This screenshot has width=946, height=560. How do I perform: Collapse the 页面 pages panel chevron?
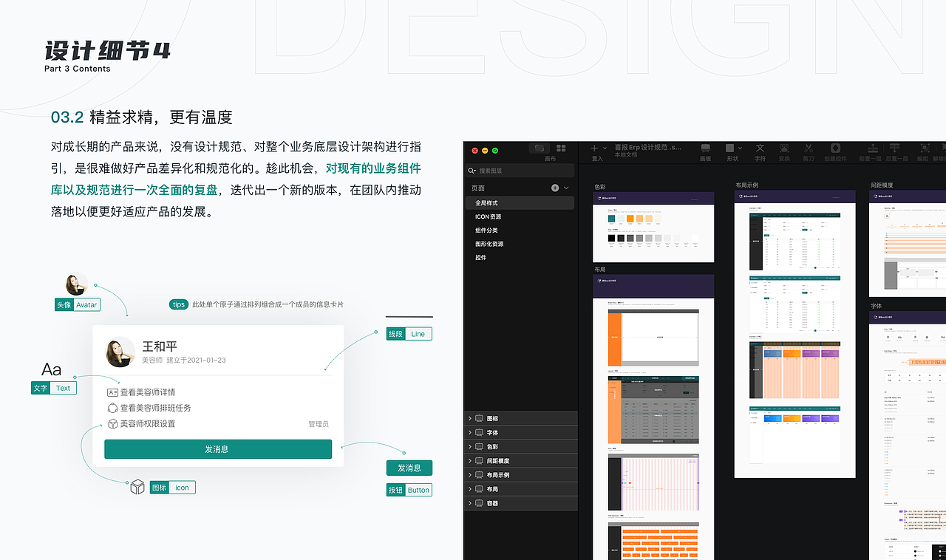tap(566, 188)
